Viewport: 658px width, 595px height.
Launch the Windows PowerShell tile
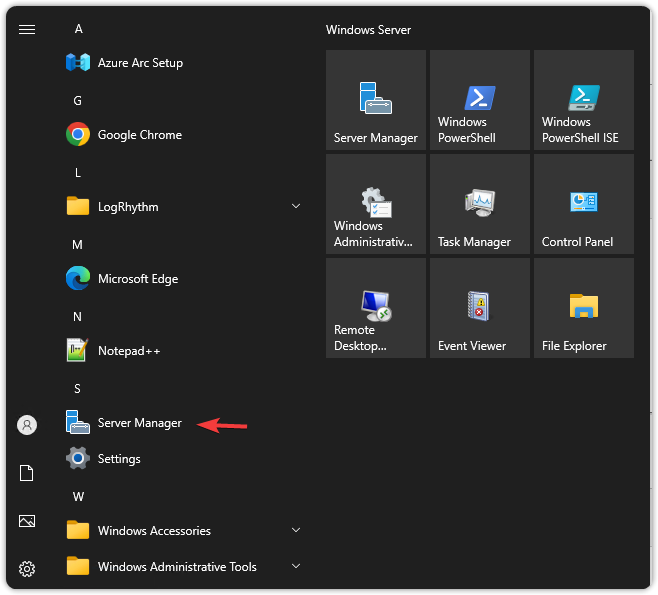click(480, 100)
